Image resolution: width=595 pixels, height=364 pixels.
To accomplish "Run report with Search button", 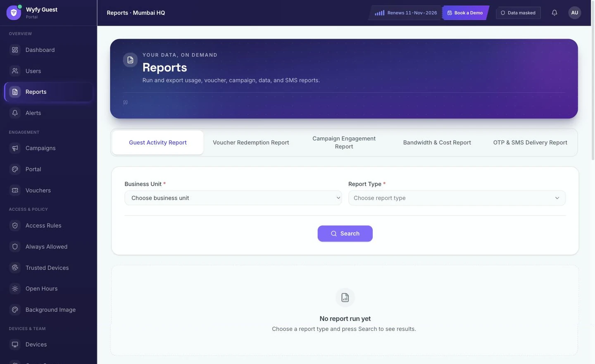I will (x=345, y=234).
